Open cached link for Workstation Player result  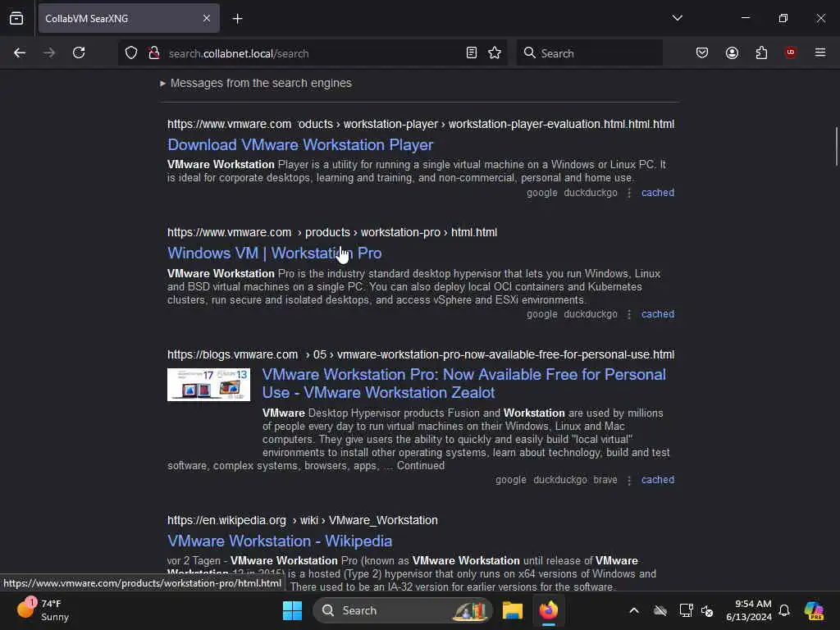point(658,193)
